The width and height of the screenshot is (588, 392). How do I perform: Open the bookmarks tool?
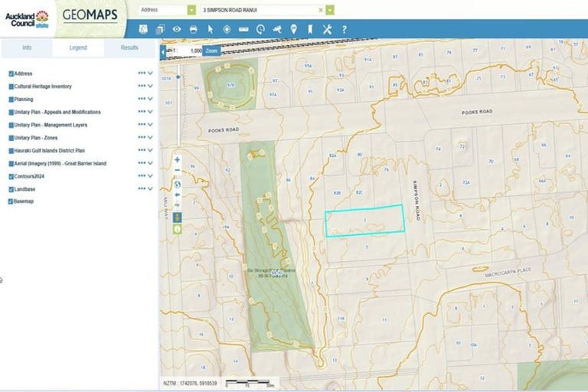[x=311, y=29]
